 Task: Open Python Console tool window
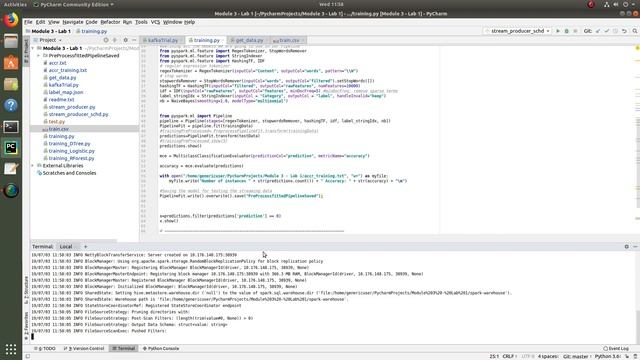coord(161,349)
